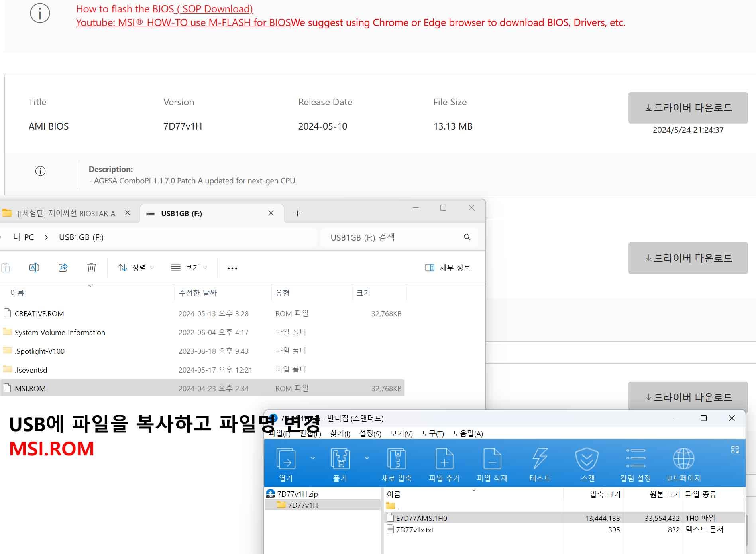Click the info icon beside Description
756x554 pixels.
tap(40, 171)
